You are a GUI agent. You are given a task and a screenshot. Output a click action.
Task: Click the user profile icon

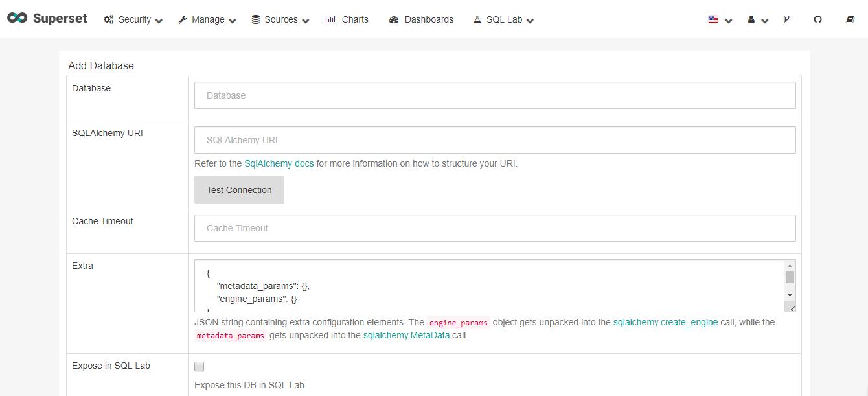click(x=751, y=19)
